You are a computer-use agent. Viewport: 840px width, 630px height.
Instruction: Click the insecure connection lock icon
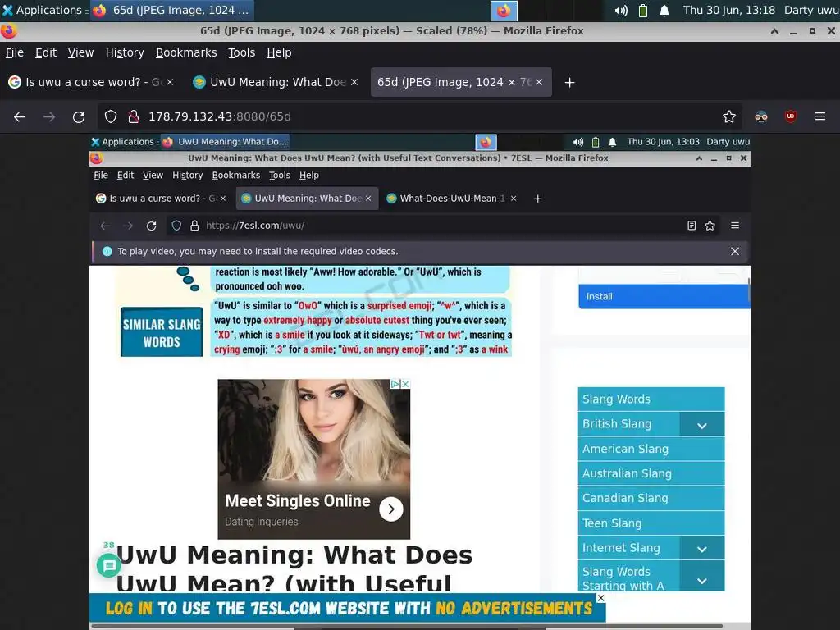coord(134,116)
